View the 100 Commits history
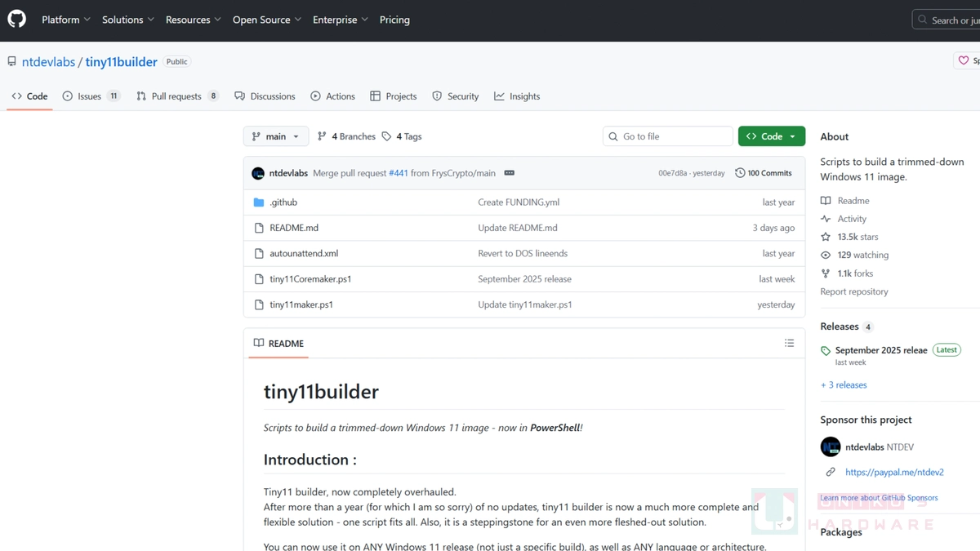This screenshot has height=551, width=980. point(764,173)
